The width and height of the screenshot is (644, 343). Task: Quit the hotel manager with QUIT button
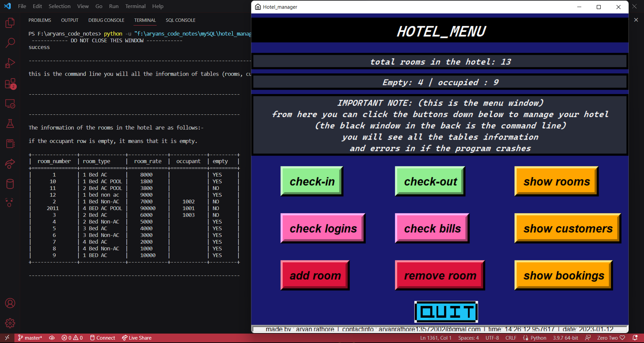(445, 312)
